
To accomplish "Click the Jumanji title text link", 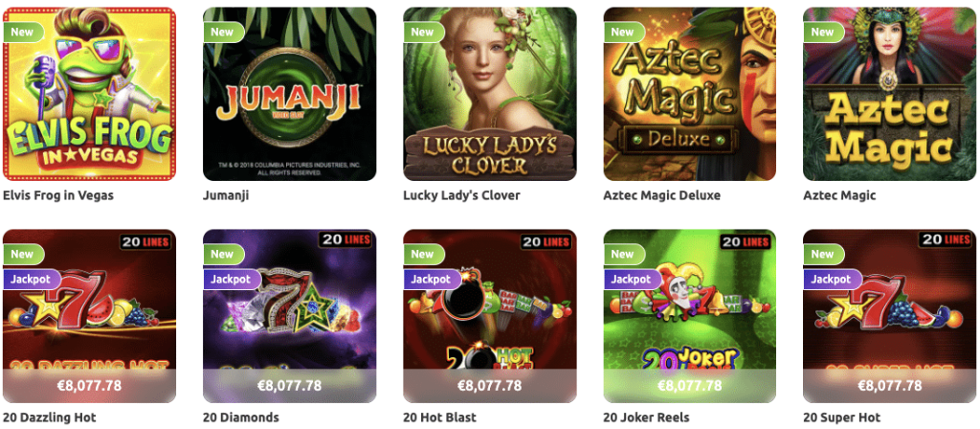I will [x=226, y=195].
